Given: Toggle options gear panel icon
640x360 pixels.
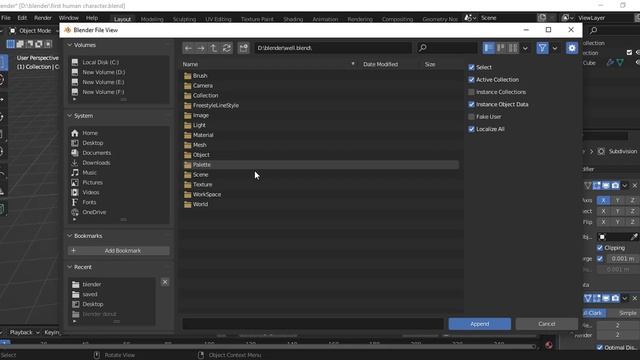Looking at the screenshot, I should (x=572, y=48).
